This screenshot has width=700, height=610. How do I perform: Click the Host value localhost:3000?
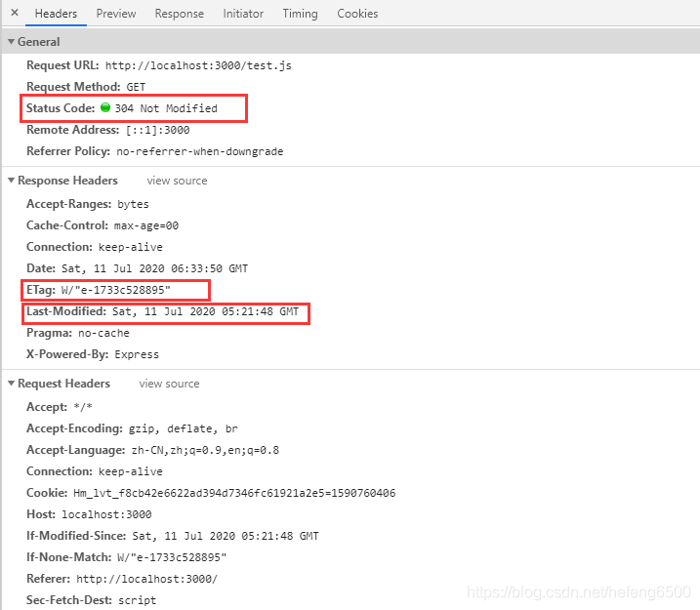(106, 514)
